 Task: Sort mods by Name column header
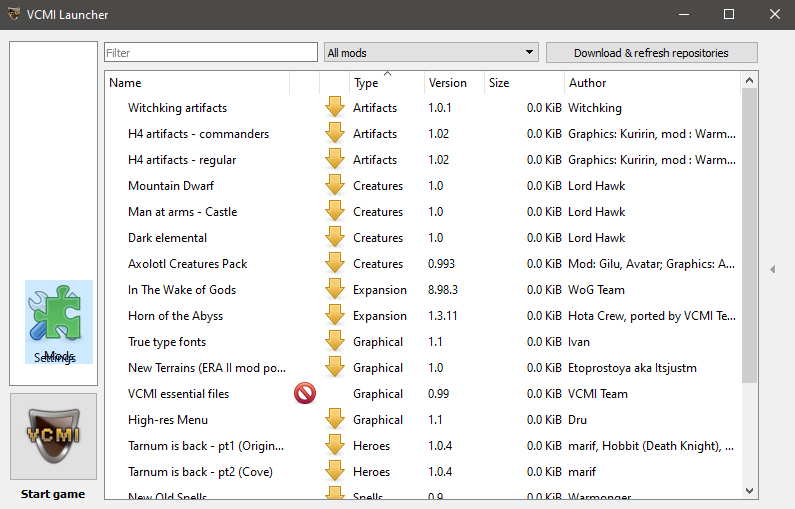click(196, 83)
